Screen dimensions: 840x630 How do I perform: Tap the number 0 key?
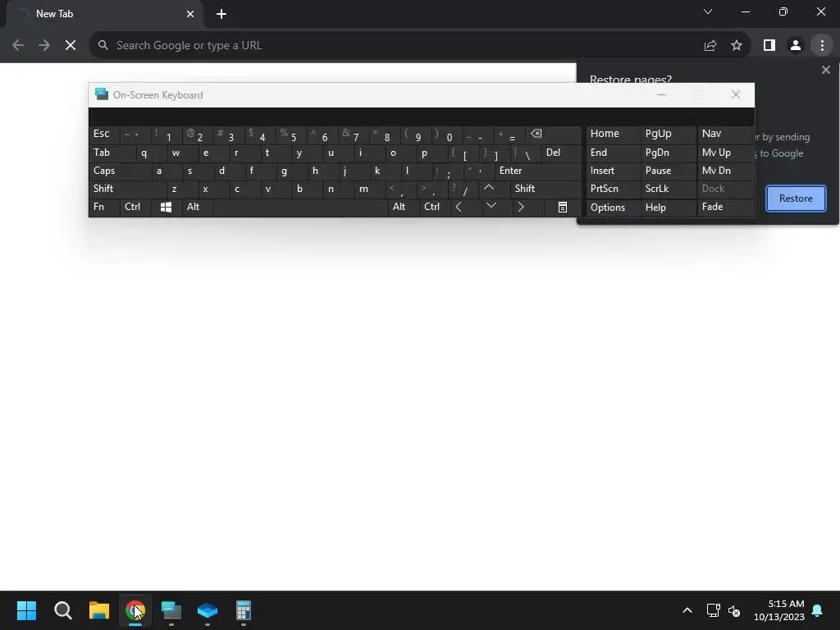[x=449, y=135]
